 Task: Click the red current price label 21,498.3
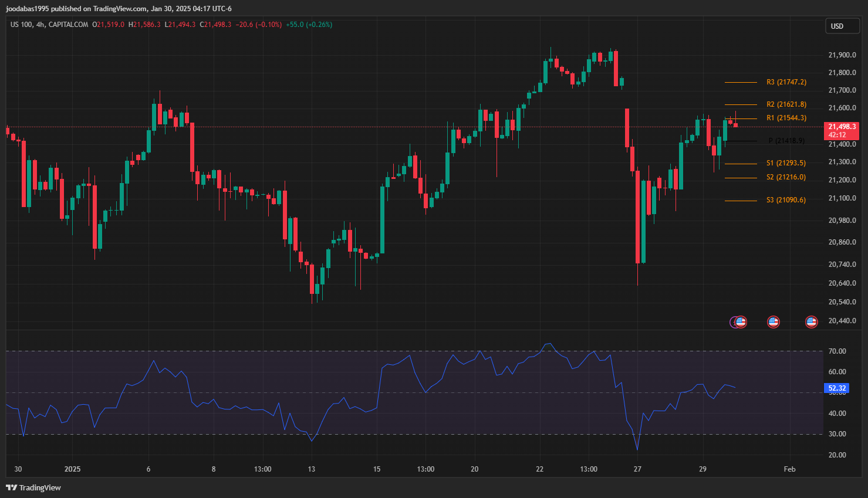[x=842, y=127]
